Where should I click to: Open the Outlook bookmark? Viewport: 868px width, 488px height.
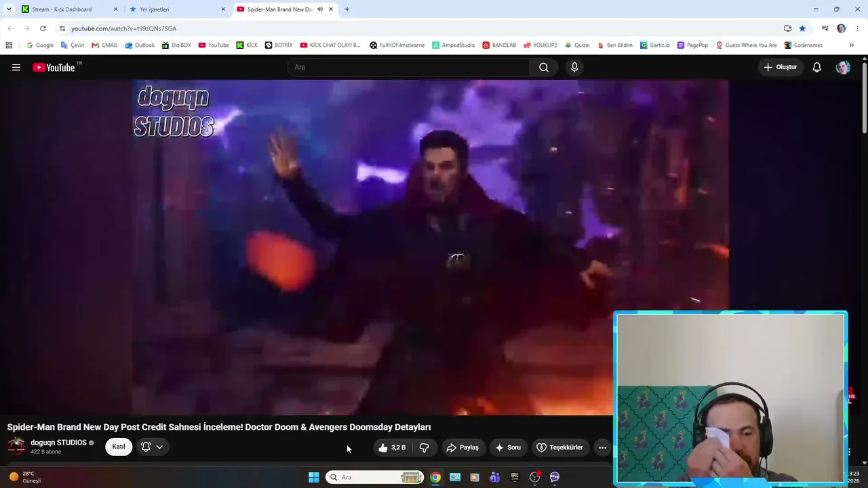click(140, 45)
